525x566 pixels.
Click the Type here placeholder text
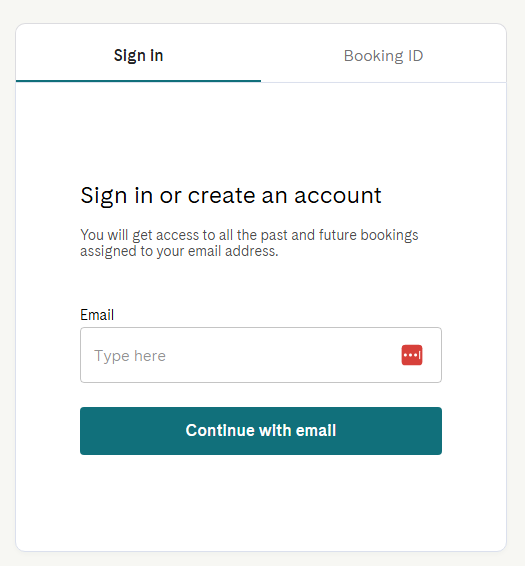(x=130, y=356)
